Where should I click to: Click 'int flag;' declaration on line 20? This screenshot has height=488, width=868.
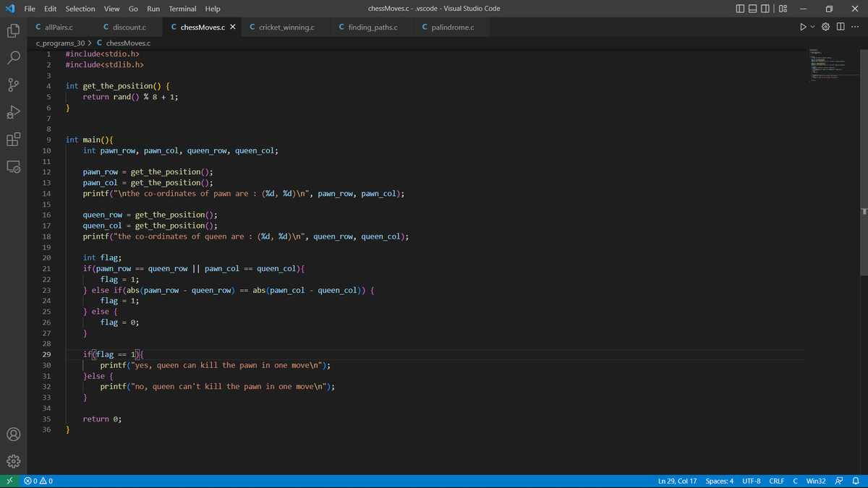[102, 257]
